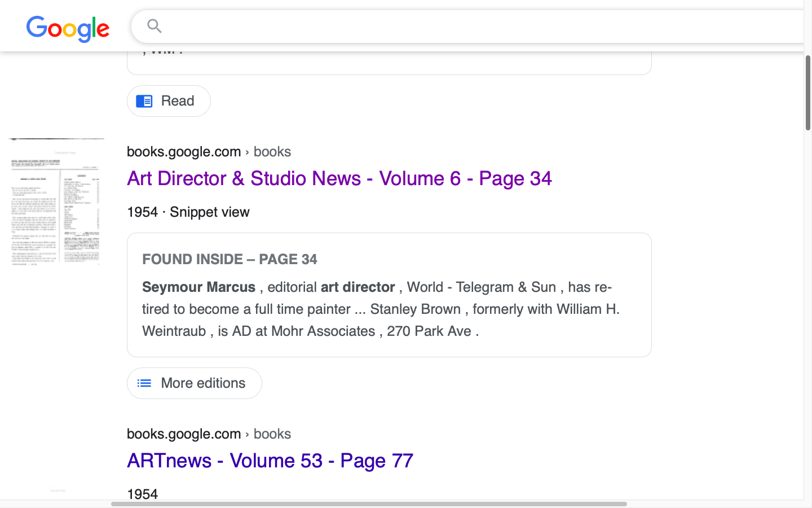The image size is (812, 508).
Task: Click More editions button
Action: (195, 383)
